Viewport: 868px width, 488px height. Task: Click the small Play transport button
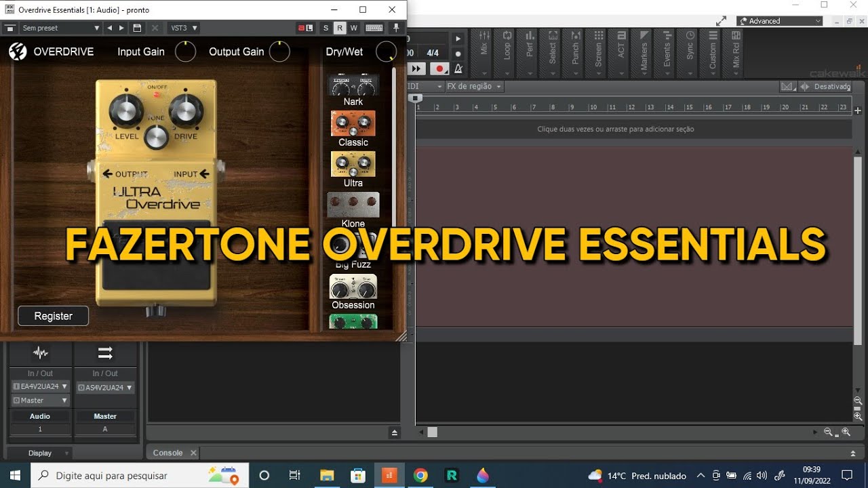pyautogui.click(x=458, y=39)
